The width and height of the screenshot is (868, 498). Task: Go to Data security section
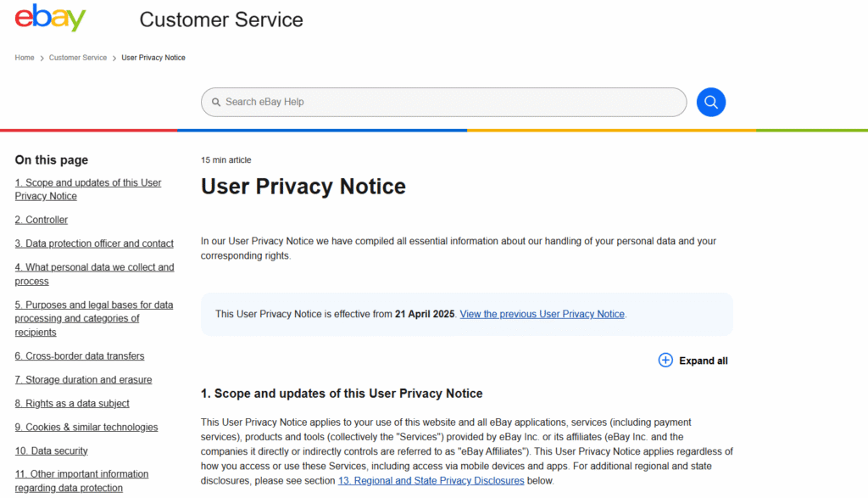(51, 451)
